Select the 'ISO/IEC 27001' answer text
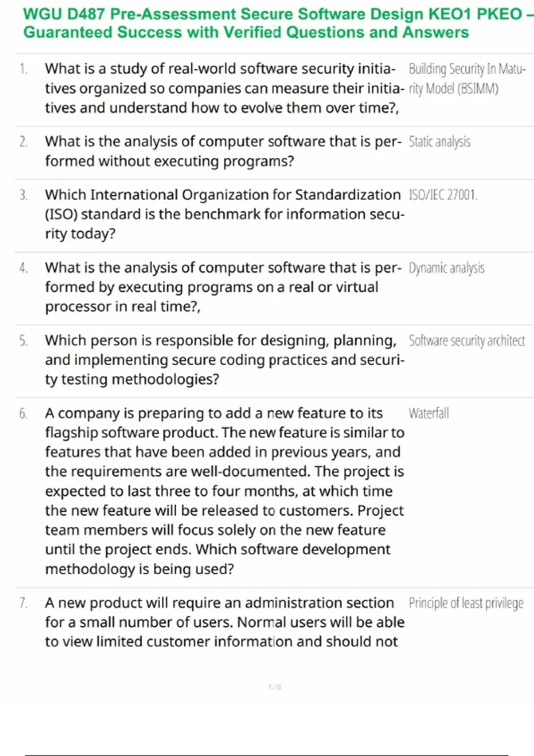 pyautogui.click(x=443, y=195)
